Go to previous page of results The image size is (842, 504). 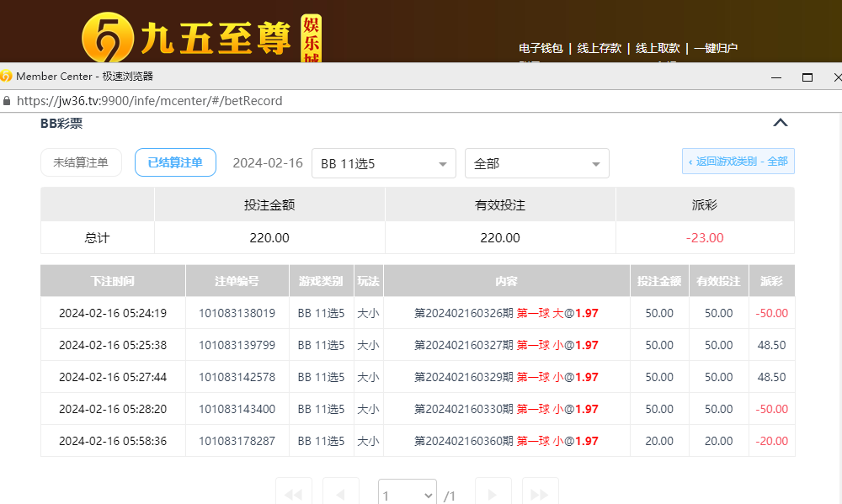pos(341,495)
